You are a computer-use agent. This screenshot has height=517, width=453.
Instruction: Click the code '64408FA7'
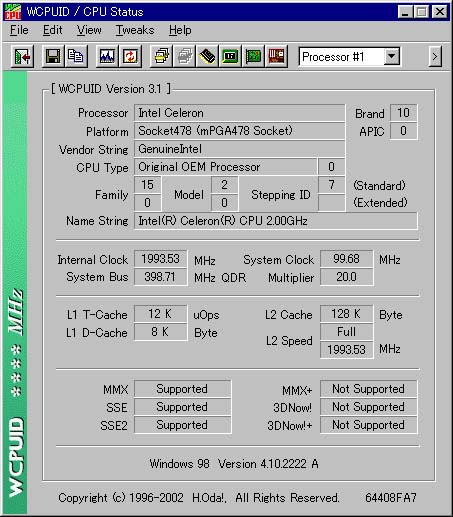(x=391, y=498)
